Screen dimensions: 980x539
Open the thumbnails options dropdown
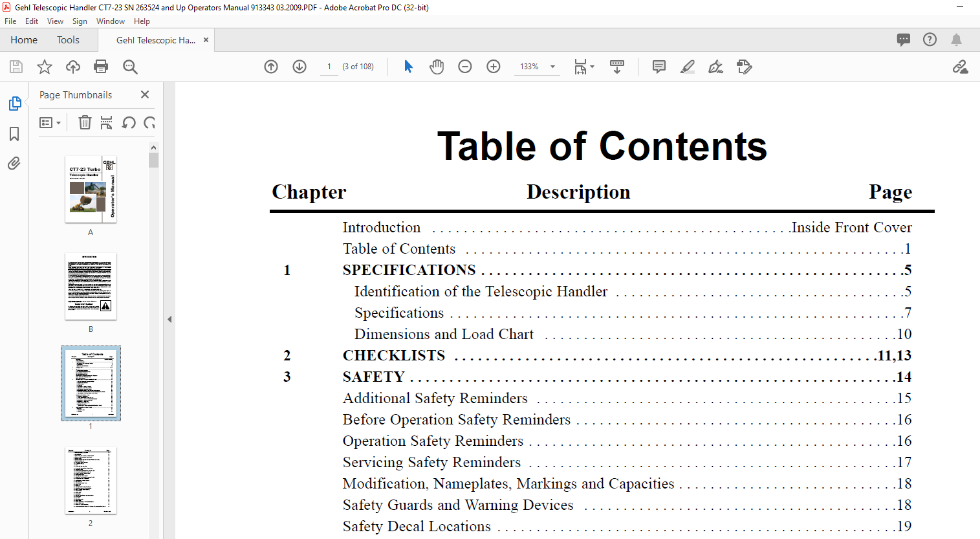pyautogui.click(x=50, y=122)
